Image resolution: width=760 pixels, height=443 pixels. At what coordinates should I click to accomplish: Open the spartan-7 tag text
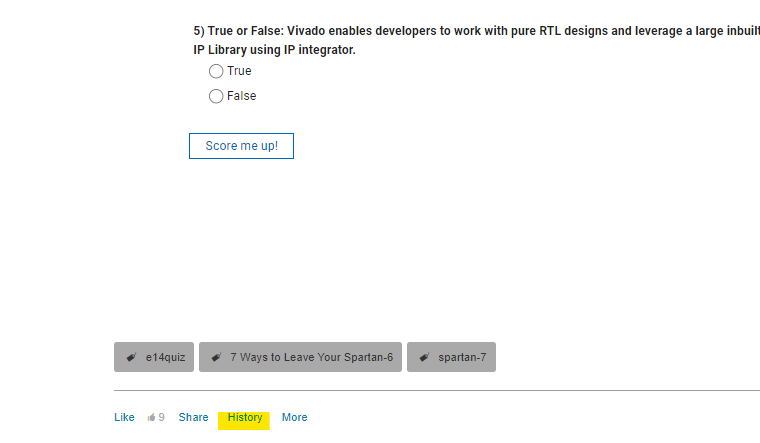(x=462, y=357)
